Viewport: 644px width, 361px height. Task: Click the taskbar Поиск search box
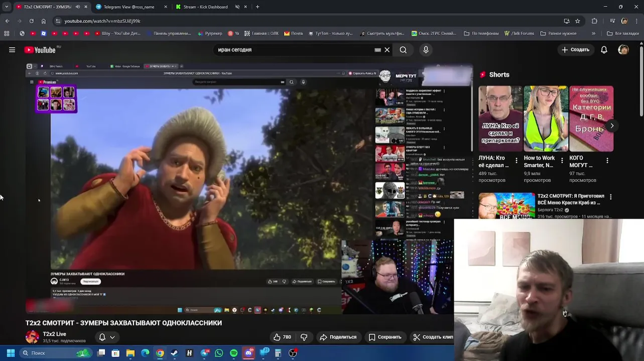tap(55, 353)
